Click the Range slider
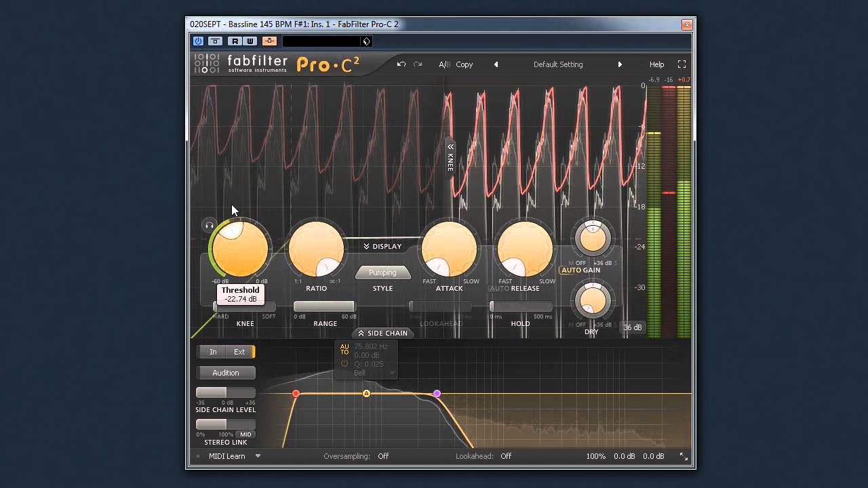The height and width of the screenshot is (488, 868). coord(324,306)
